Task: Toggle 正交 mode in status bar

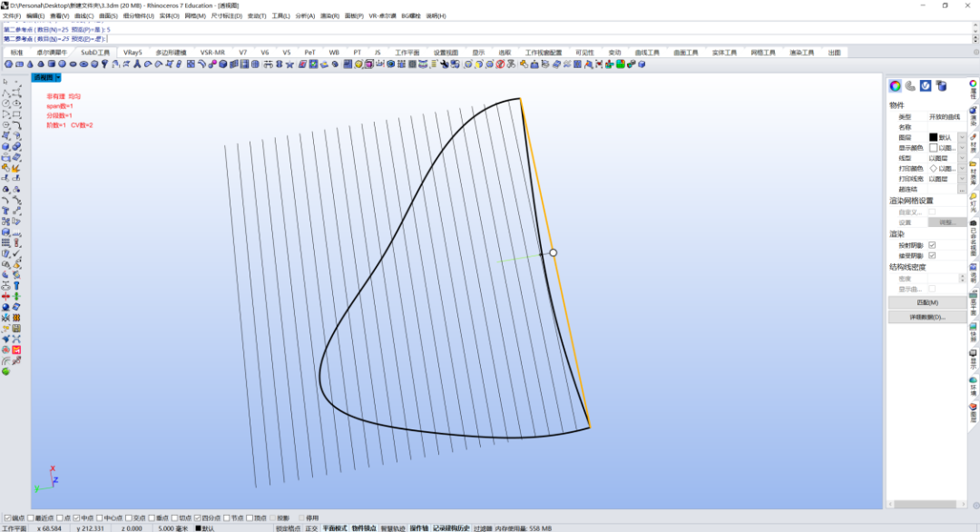Action: pyautogui.click(x=311, y=528)
